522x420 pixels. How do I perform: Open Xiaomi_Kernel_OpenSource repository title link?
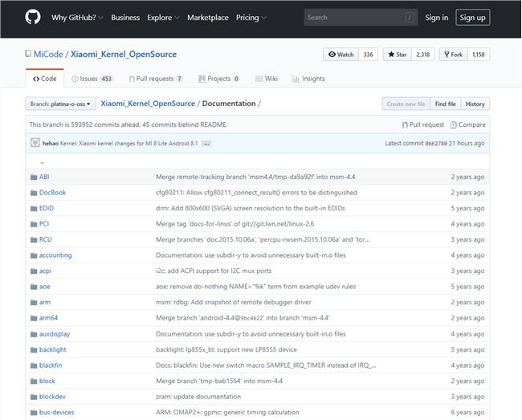(x=124, y=54)
